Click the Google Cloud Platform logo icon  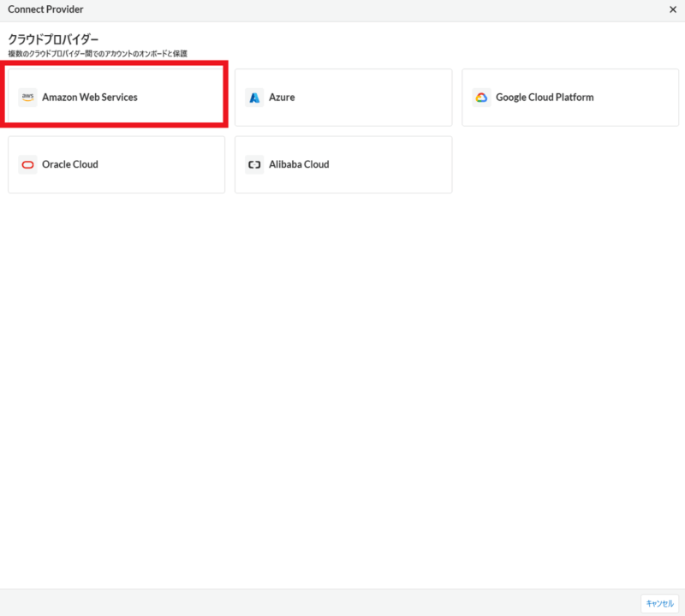click(x=482, y=97)
